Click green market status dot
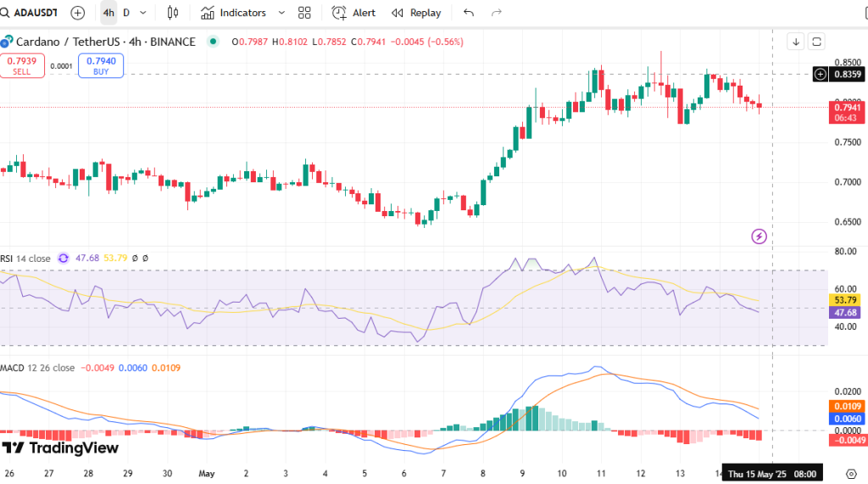This screenshot has height=484, width=868. 213,42
